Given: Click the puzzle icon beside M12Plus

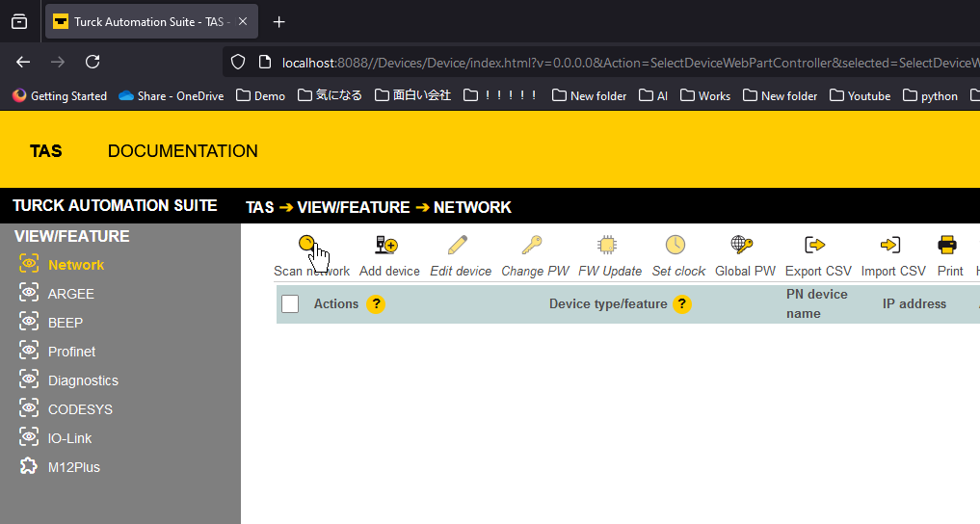Looking at the screenshot, I should (29, 466).
